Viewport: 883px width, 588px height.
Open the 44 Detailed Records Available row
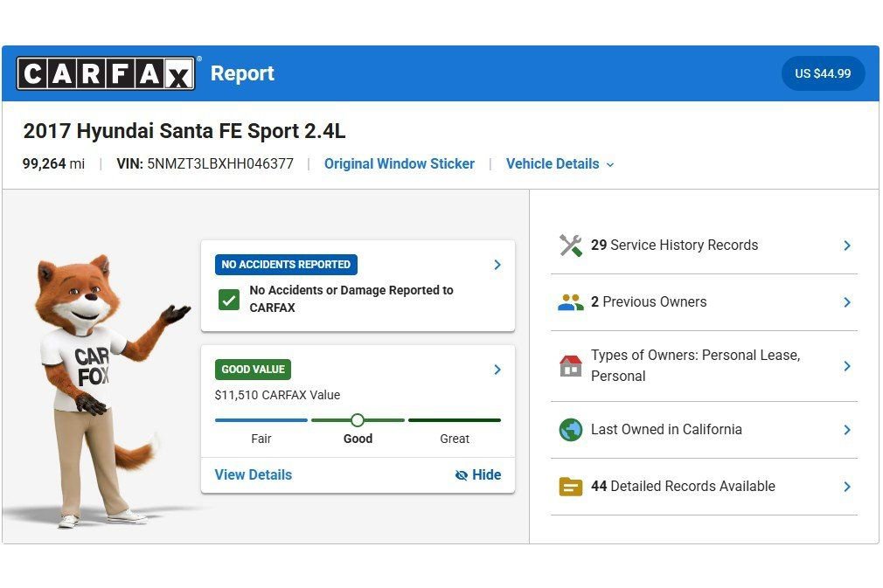click(x=704, y=487)
